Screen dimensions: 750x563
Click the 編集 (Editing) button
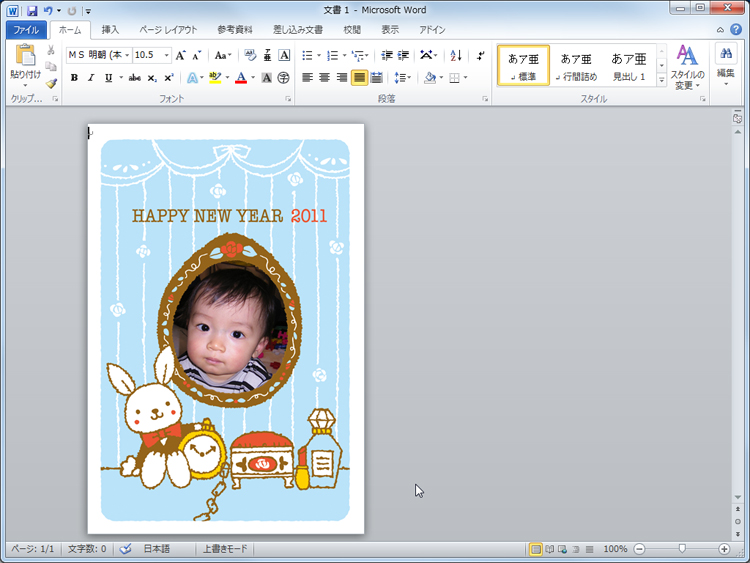pyautogui.click(x=726, y=65)
